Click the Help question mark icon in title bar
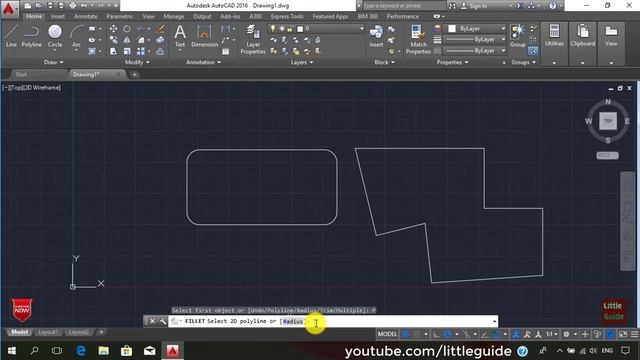This screenshot has width=640, height=360. point(553,6)
